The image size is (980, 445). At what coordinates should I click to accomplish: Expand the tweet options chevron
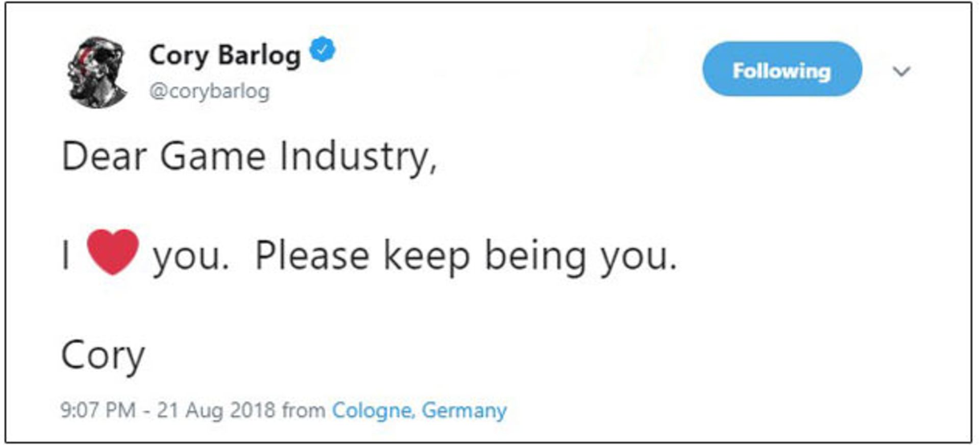(x=901, y=71)
